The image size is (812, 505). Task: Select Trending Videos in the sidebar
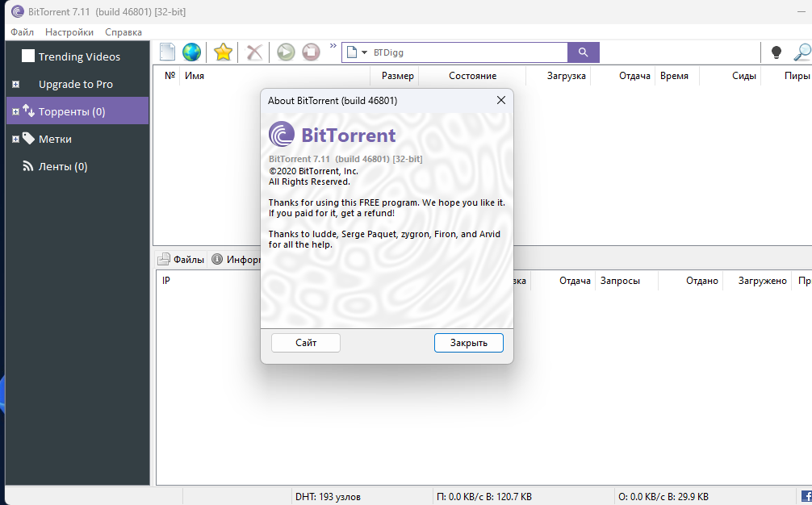point(79,56)
